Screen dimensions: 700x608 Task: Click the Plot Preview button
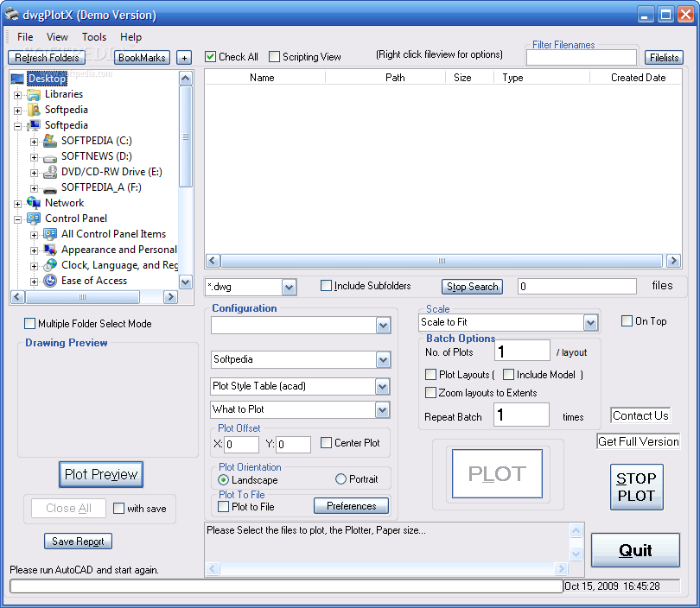click(101, 474)
